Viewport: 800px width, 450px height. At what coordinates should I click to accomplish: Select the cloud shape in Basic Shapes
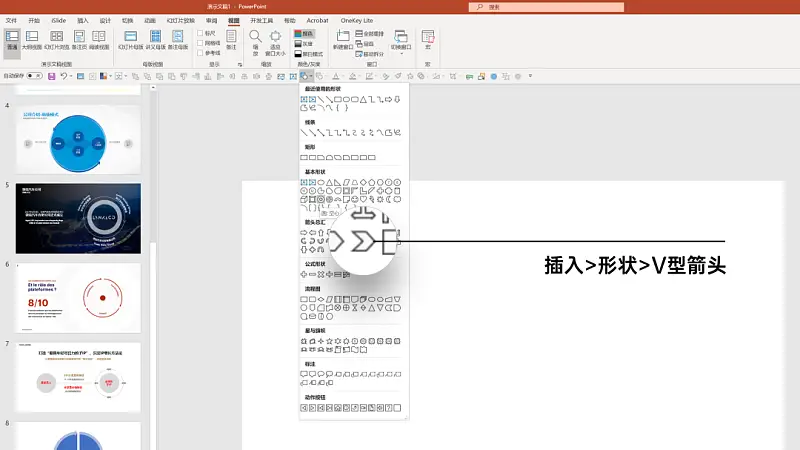[397, 199]
